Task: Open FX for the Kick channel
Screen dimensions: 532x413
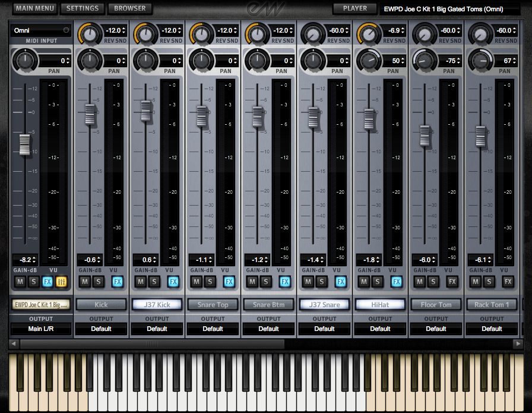Action: point(118,282)
